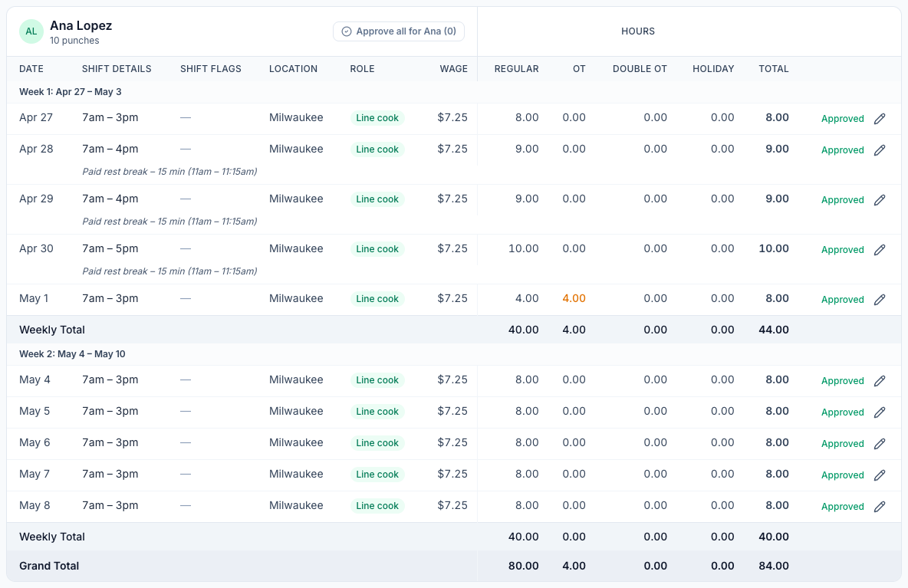The image size is (908, 588).
Task: Click the 10.00 total for Apr 30
Action: (774, 248)
